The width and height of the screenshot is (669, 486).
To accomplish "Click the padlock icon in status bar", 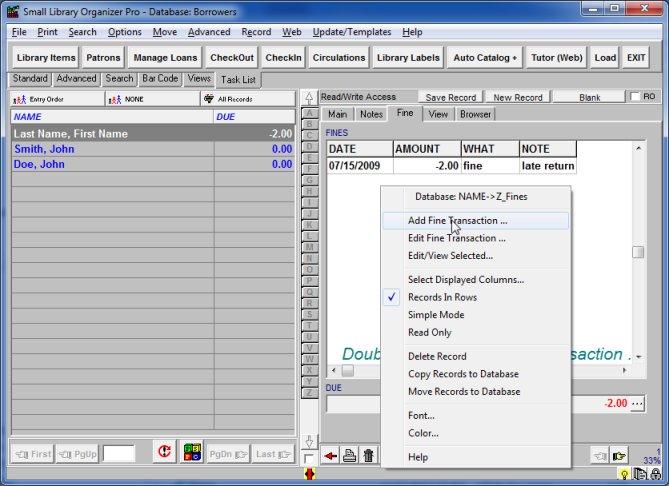I will coord(656,474).
